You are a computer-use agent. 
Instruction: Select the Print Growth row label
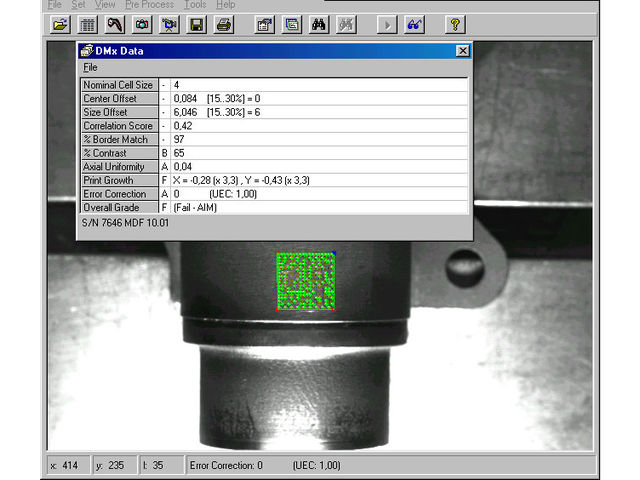click(x=119, y=180)
